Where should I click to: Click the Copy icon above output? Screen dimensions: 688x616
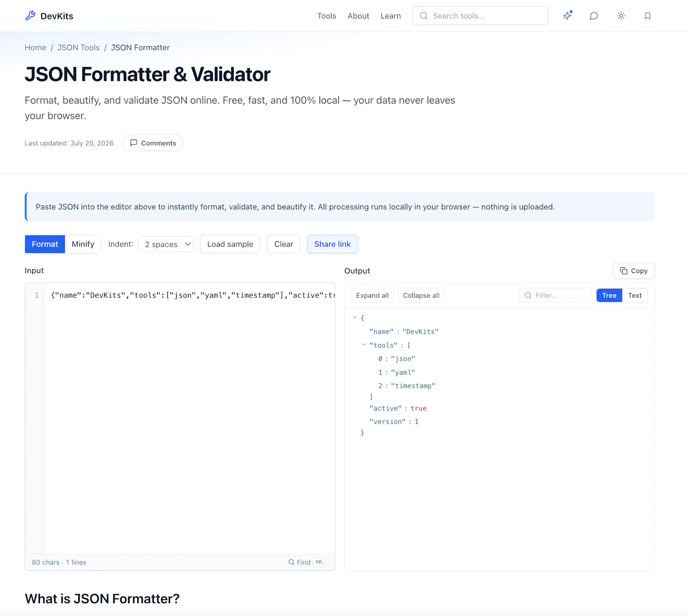[x=623, y=271]
